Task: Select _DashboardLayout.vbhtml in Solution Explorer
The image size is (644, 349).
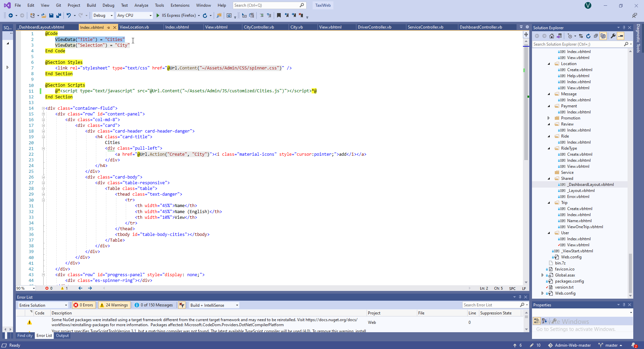Action: pos(590,185)
